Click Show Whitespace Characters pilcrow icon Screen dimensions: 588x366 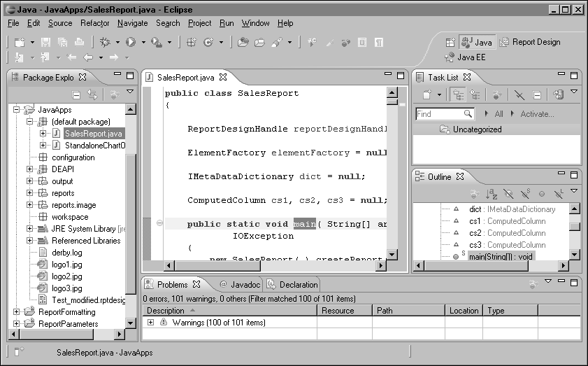coord(379,43)
